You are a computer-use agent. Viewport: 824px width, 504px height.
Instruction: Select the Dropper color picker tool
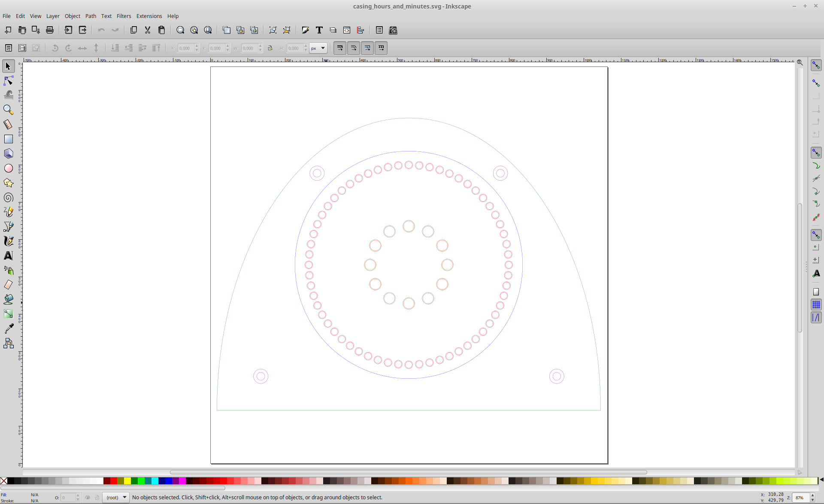[8, 328]
